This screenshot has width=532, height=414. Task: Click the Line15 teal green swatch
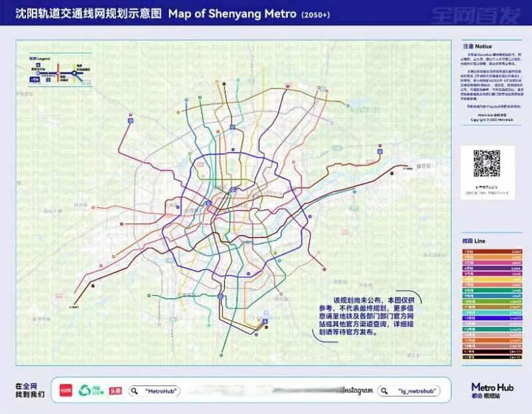click(x=492, y=329)
